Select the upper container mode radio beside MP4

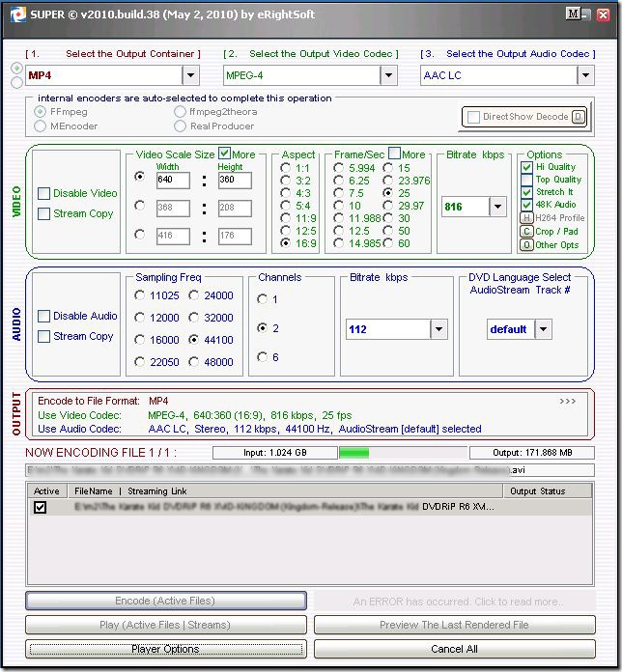(x=16, y=69)
